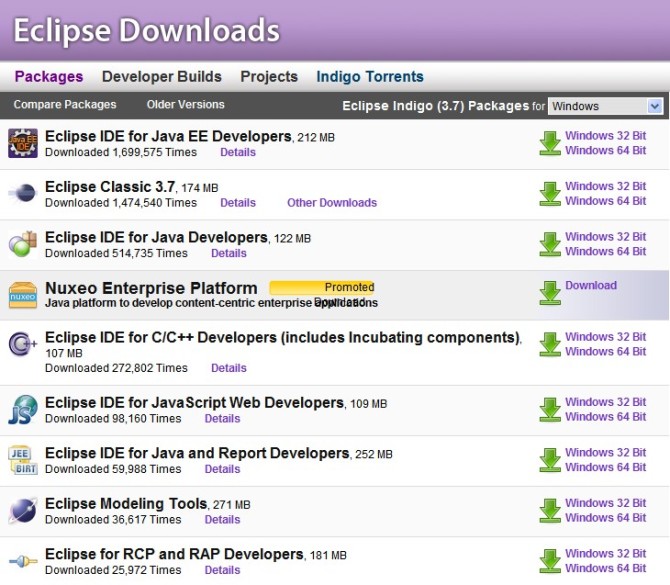Click the Eclipse for RCP and RAP Developers title
Viewport: 670px width, 585px height.
pyautogui.click(x=174, y=554)
